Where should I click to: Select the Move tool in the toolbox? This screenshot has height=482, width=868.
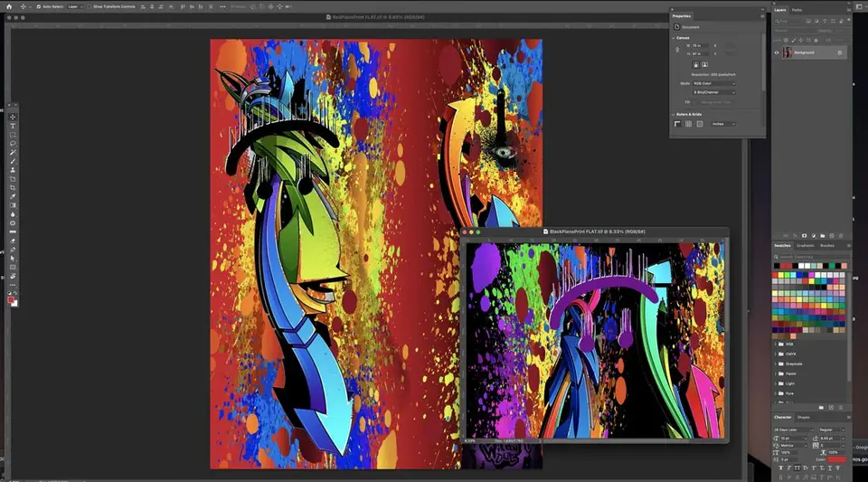[13, 118]
